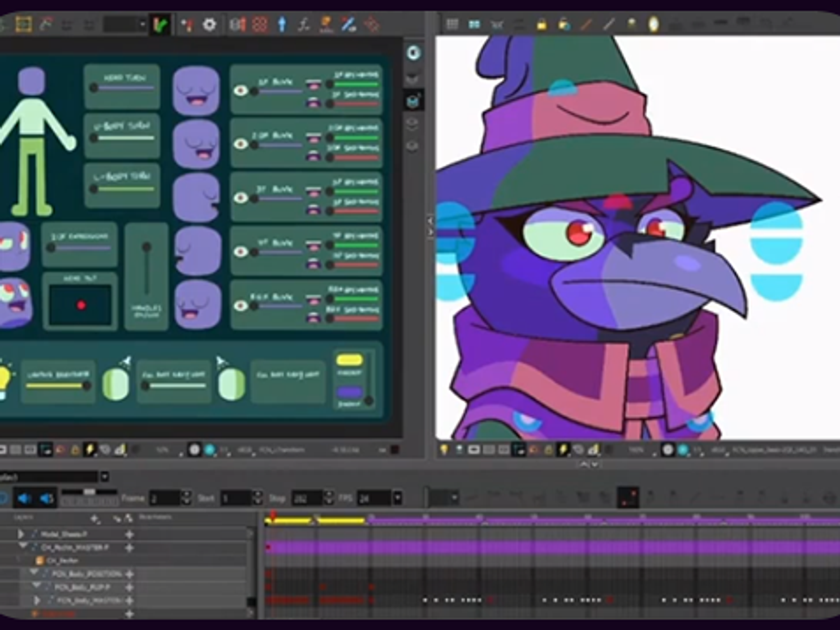Image resolution: width=840 pixels, height=630 pixels.
Task: Click the vertical handles on/off slider knob
Action: click(x=147, y=247)
